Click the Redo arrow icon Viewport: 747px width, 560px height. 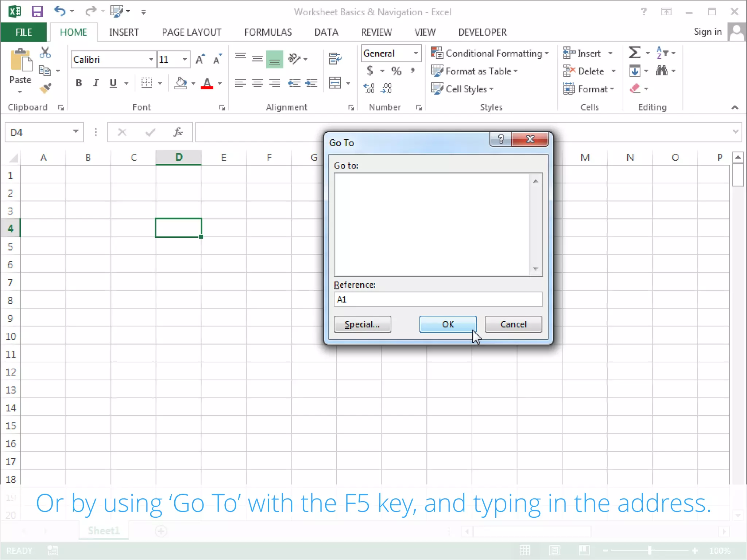click(x=90, y=12)
